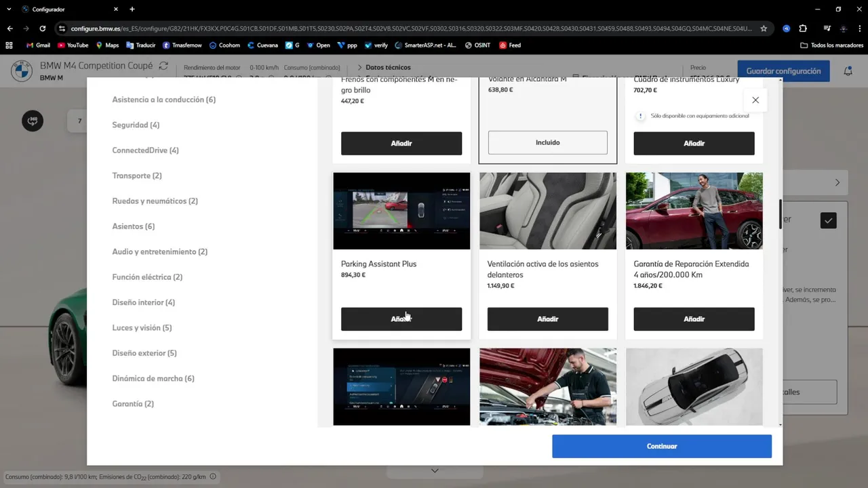
Task: Open browser extensions puzzle icon
Action: click(x=803, y=28)
